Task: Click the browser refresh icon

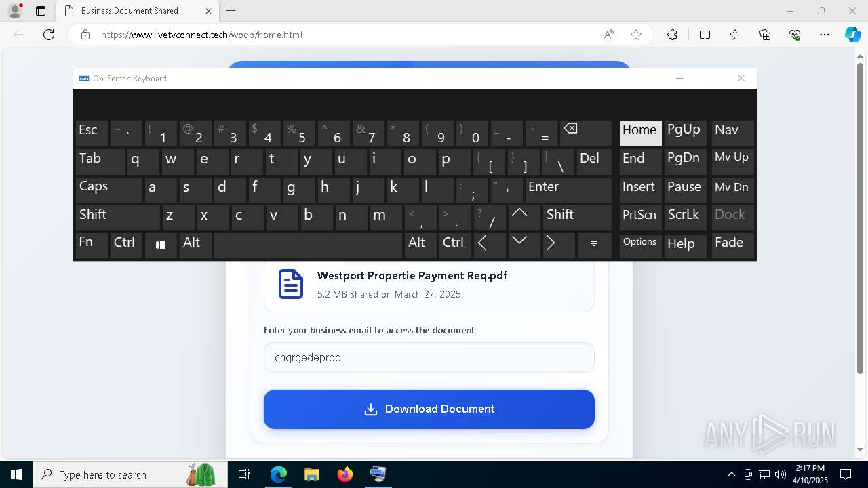Action: pos(49,35)
